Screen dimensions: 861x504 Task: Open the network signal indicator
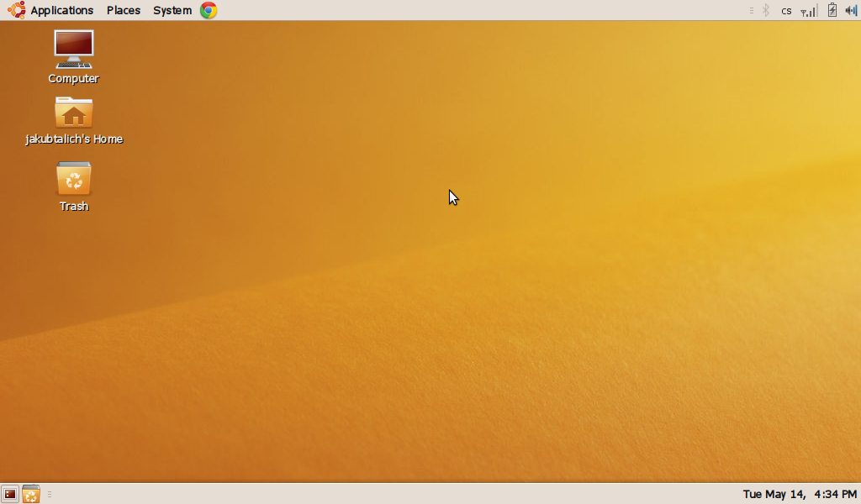click(x=809, y=10)
